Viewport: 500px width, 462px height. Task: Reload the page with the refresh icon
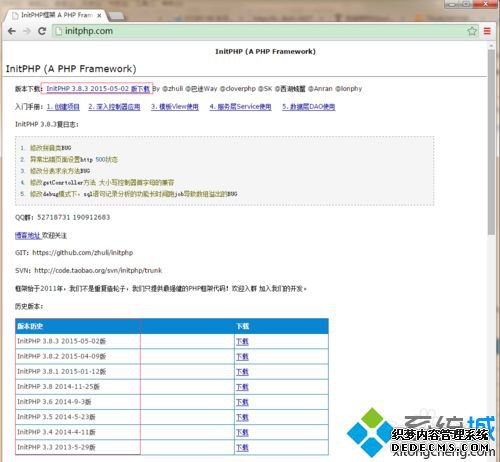tap(42, 31)
